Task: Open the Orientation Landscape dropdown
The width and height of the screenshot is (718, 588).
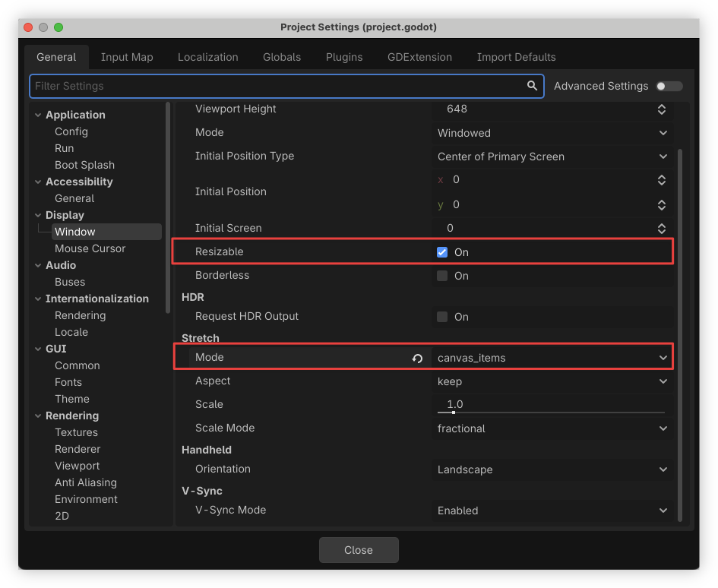Action: tap(552, 469)
